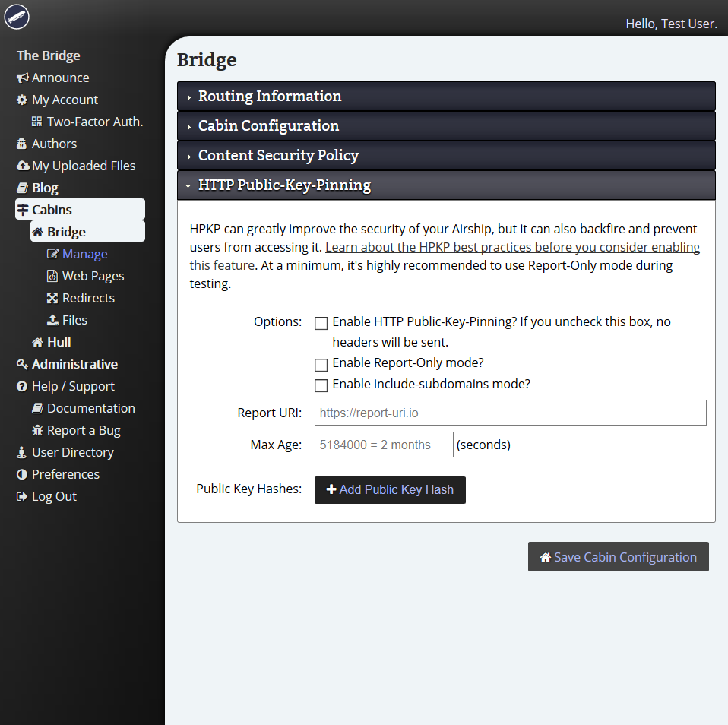Select the My Account gear icon
The height and width of the screenshot is (725, 728).
click(x=21, y=100)
